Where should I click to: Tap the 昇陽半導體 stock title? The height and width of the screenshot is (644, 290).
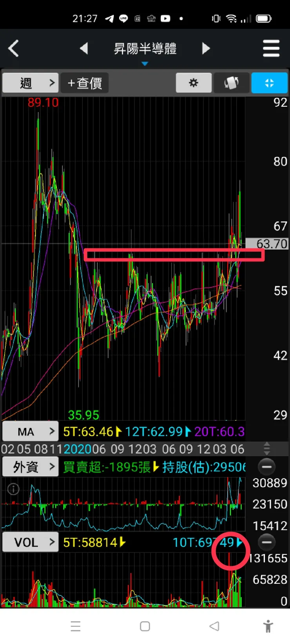pos(145,49)
